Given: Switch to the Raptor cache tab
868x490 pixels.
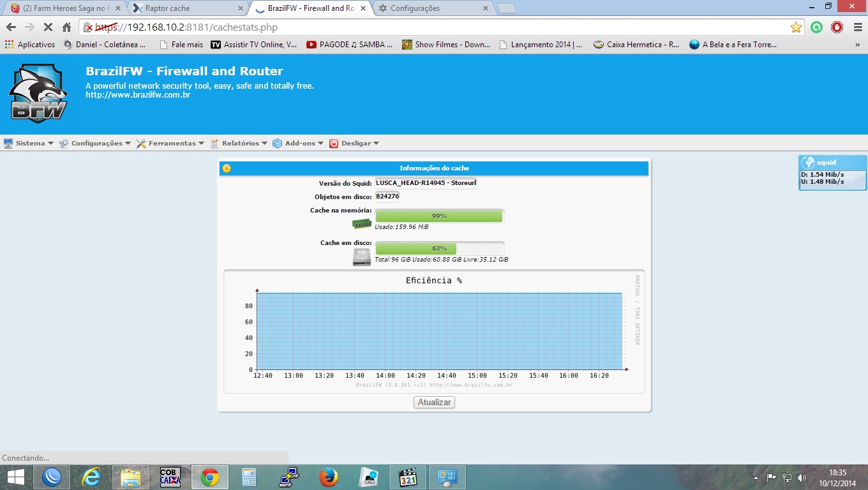Looking at the screenshot, I should pyautogui.click(x=187, y=8).
